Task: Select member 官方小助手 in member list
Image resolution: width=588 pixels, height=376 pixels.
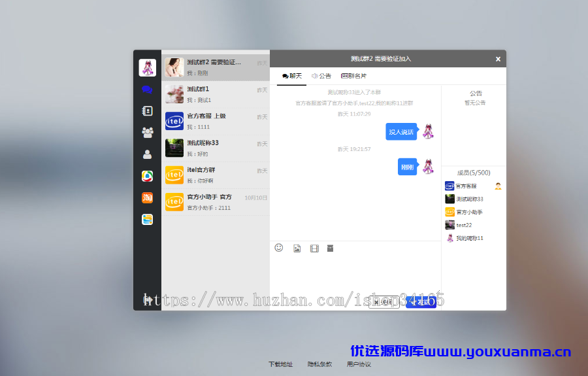Action: 474,212
